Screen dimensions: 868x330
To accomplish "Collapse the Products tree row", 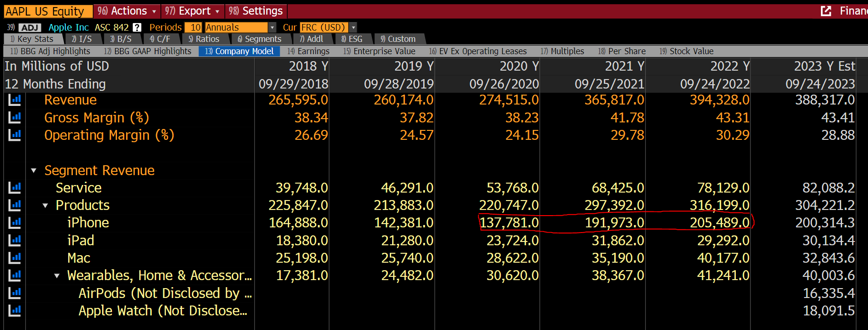I will [x=46, y=206].
